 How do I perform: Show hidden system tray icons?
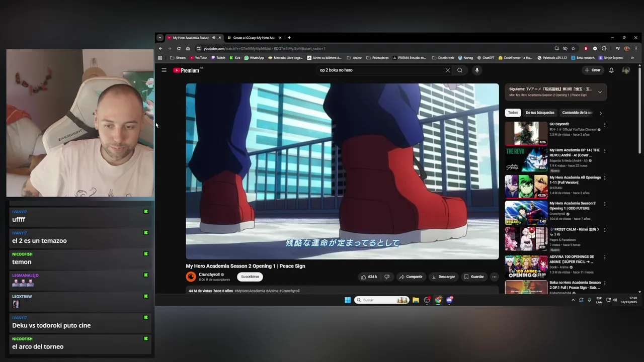(573, 300)
